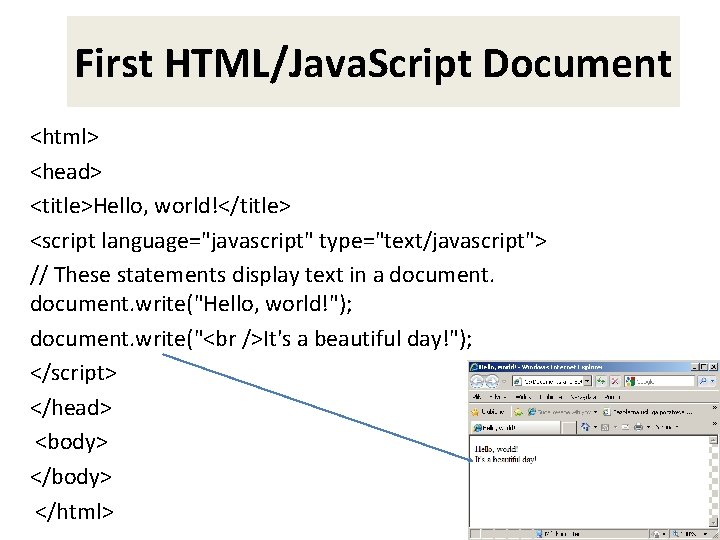The image size is (720, 540).
Task: Click the Internet Explorer address bar field
Action: 552,381
